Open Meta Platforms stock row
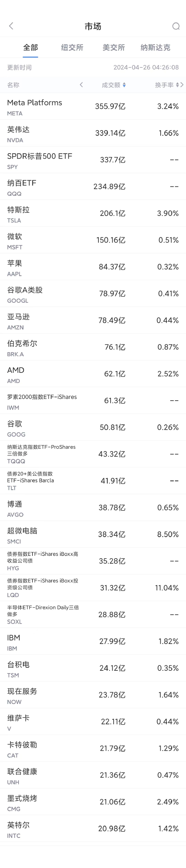The height and width of the screenshot is (868, 186). [x=93, y=106]
